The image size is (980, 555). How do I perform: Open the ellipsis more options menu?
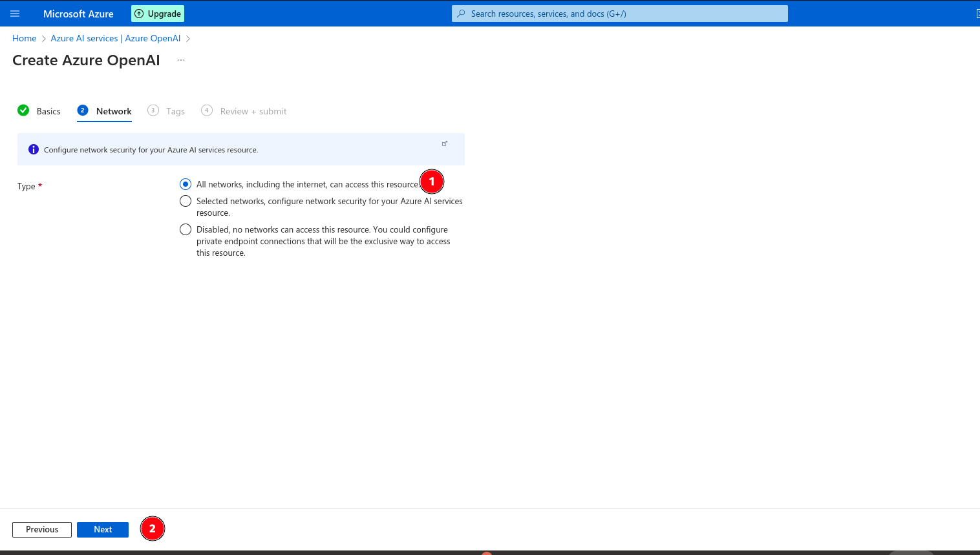tap(181, 60)
